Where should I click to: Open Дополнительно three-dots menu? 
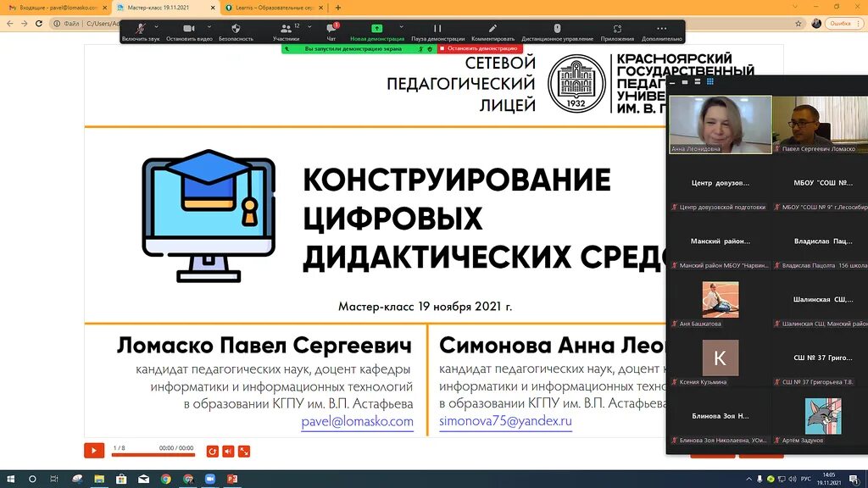pos(661,32)
